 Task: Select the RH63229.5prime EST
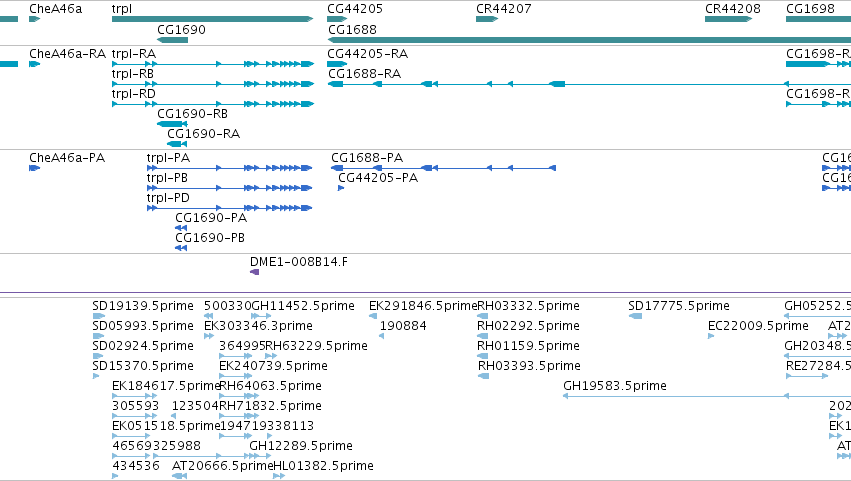(271, 356)
